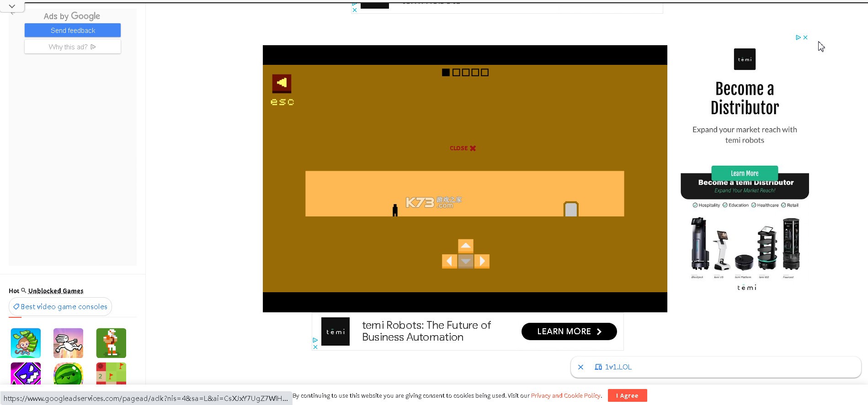The height and width of the screenshot is (405, 868).
Task: Click the black LEARN MORE banner button
Action: [x=569, y=331]
